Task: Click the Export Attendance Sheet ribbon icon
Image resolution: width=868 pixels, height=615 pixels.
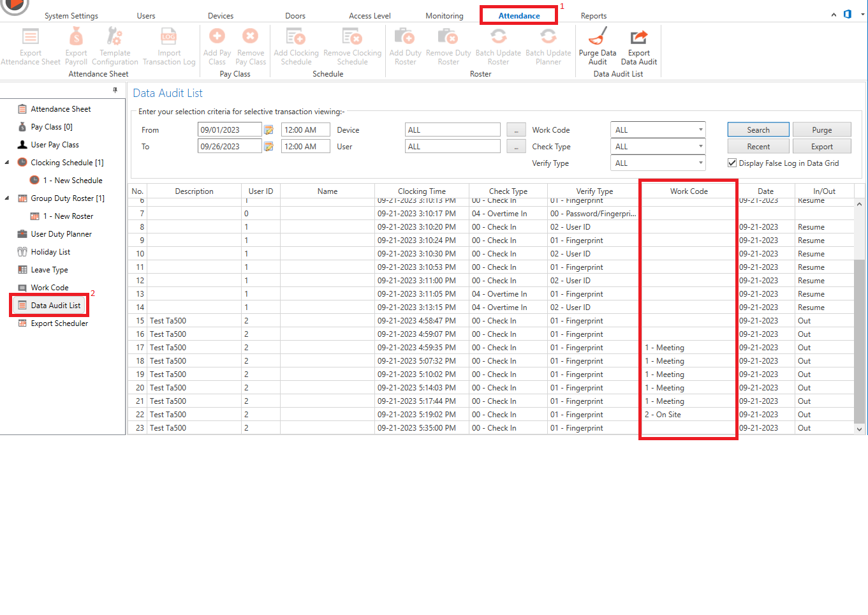Action: pyautogui.click(x=30, y=36)
